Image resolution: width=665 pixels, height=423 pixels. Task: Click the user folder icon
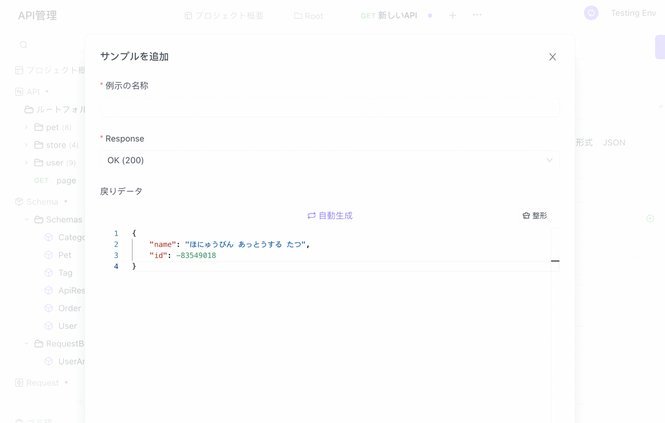39,163
